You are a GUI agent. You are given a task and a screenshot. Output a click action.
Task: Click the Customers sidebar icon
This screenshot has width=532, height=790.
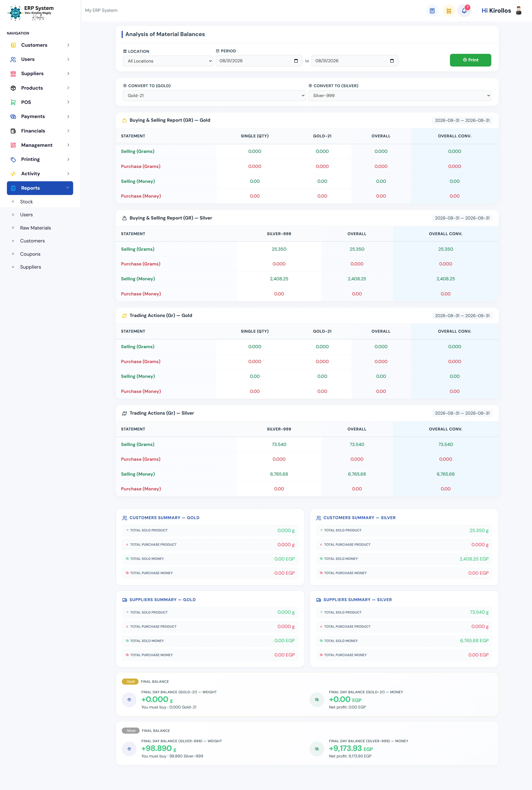13,45
